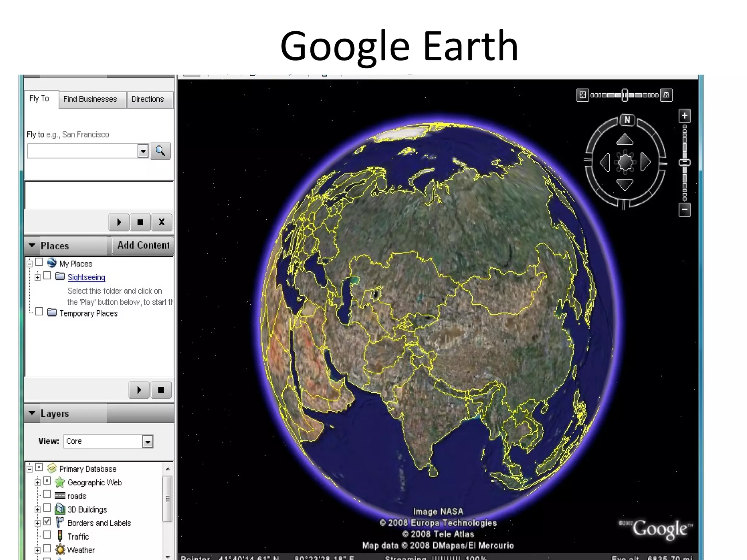Play the search results tour

coord(119,222)
